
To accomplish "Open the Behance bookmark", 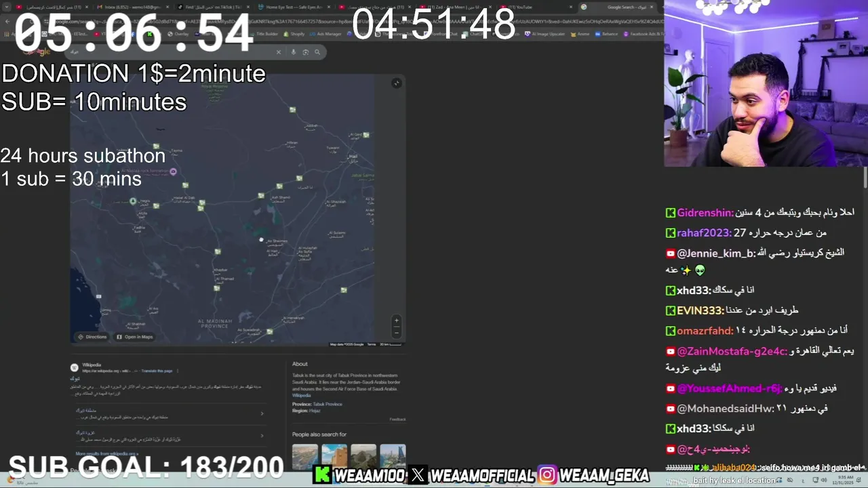I will click(608, 33).
